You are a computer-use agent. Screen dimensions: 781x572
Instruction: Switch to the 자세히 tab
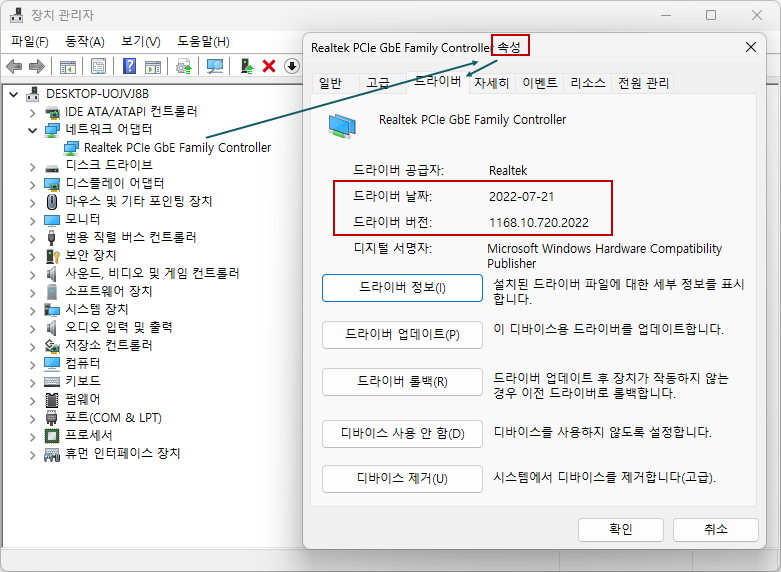tap(492, 83)
